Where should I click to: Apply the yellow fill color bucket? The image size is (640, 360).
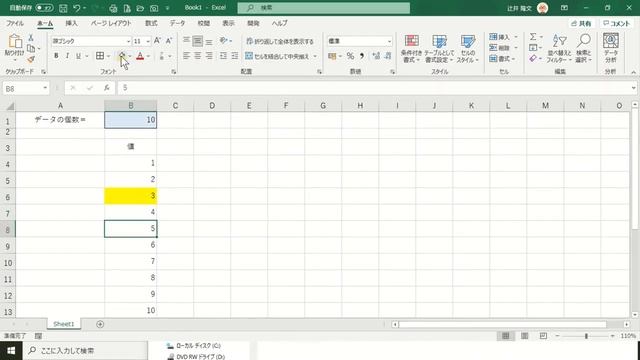pos(122,56)
